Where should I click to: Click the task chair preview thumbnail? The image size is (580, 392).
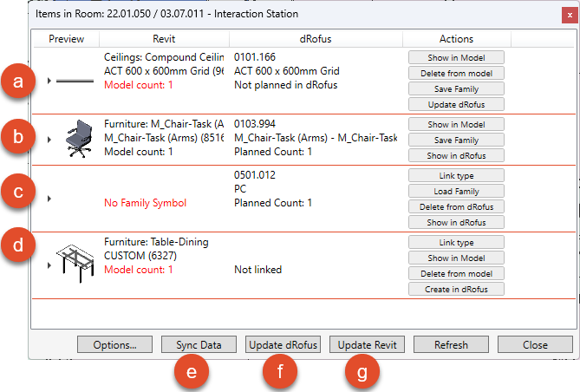[x=77, y=140]
